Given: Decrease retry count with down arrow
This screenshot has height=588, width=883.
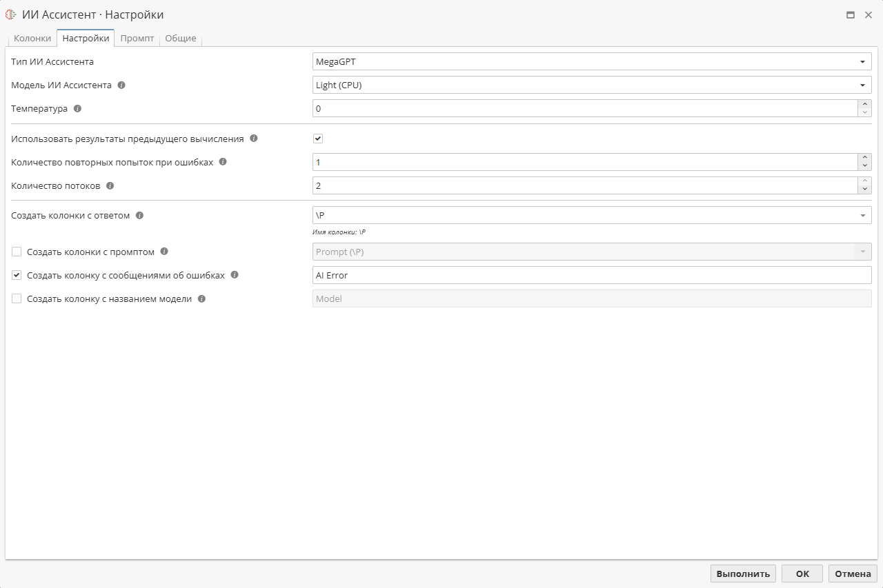Looking at the screenshot, I should coord(865,166).
